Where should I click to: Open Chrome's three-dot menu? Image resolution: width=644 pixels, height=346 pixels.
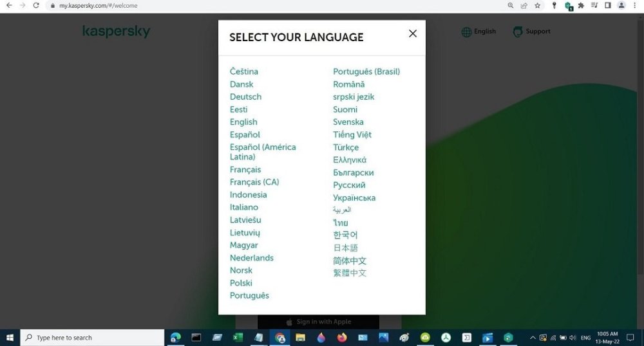[634, 5]
